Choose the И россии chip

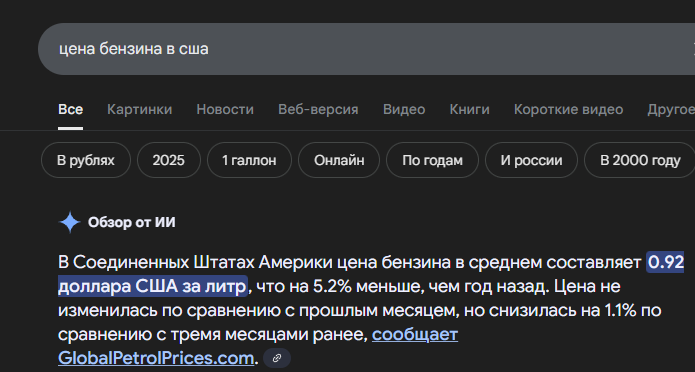[x=531, y=160]
